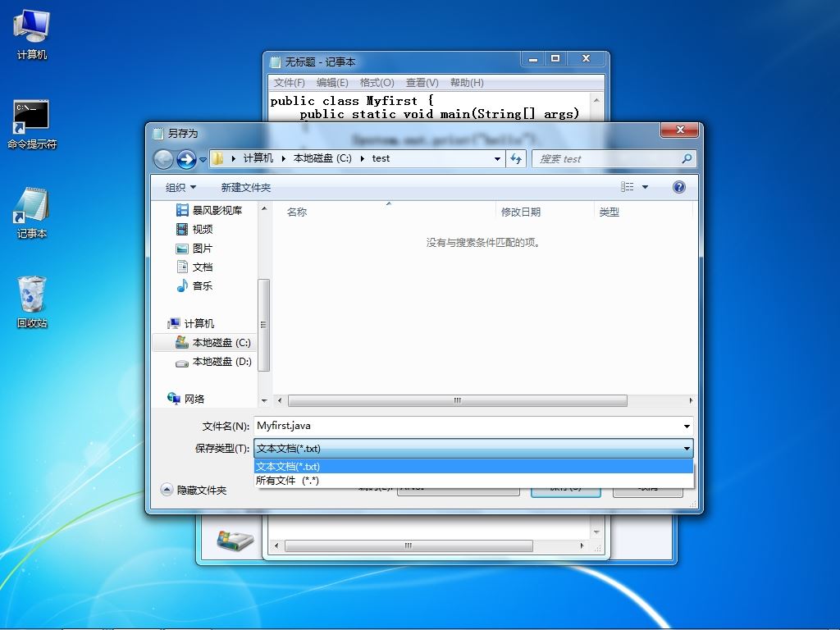Click Notepad horizontal scroll right arrow

[x=582, y=546]
